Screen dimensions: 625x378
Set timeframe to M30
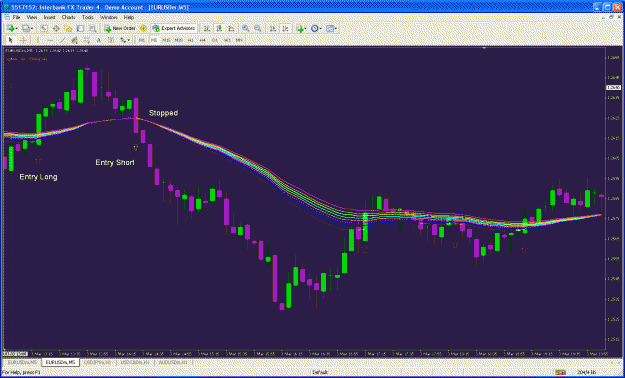pyautogui.click(x=178, y=40)
